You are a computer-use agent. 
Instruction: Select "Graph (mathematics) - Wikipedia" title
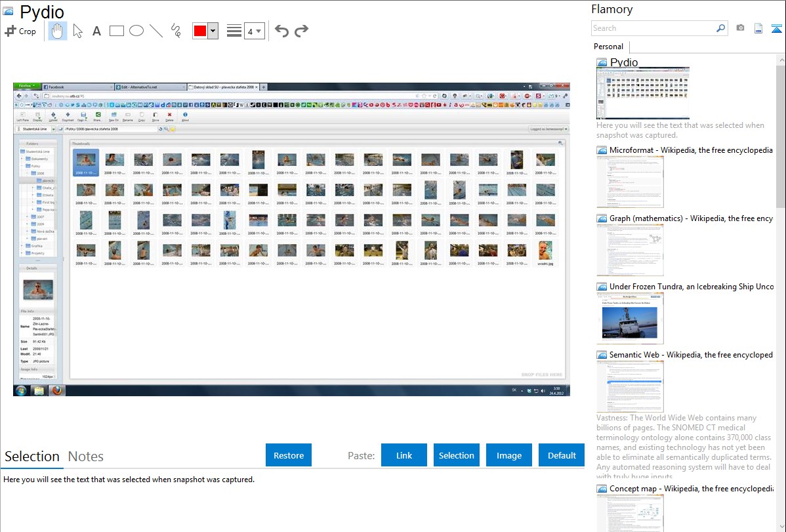pos(691,218)
